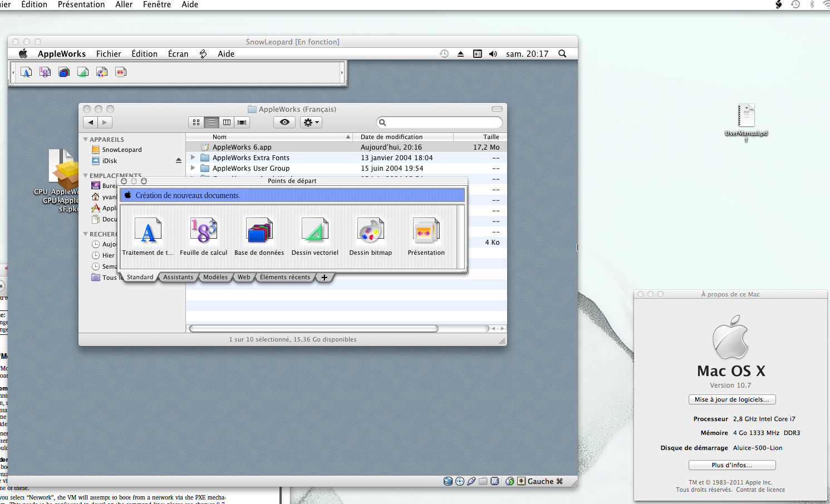Click the Finder horizontal scrollbar
This screenshot has height=504, width=830.
pyautogui.click(x=313, y=328)
